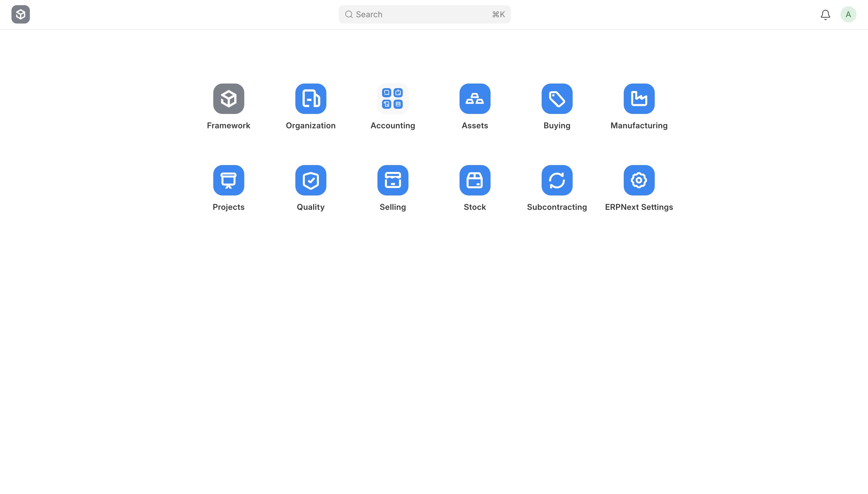This screenshot has height=494, width=868.
Task: Open the Accounting module icon
Action: [x=393, y=99]
